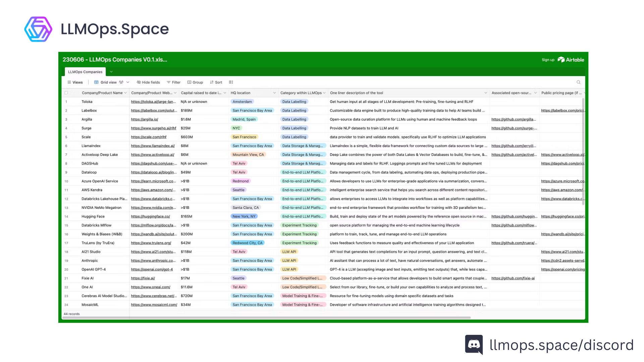
Task: Click the Sign up link
Action: [x=548, y=60]
